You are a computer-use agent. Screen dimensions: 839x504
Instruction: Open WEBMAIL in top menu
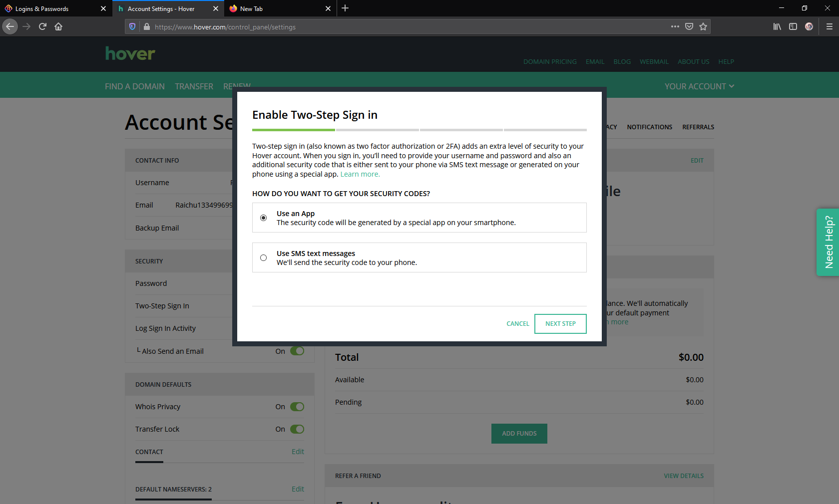click(654, 62)
